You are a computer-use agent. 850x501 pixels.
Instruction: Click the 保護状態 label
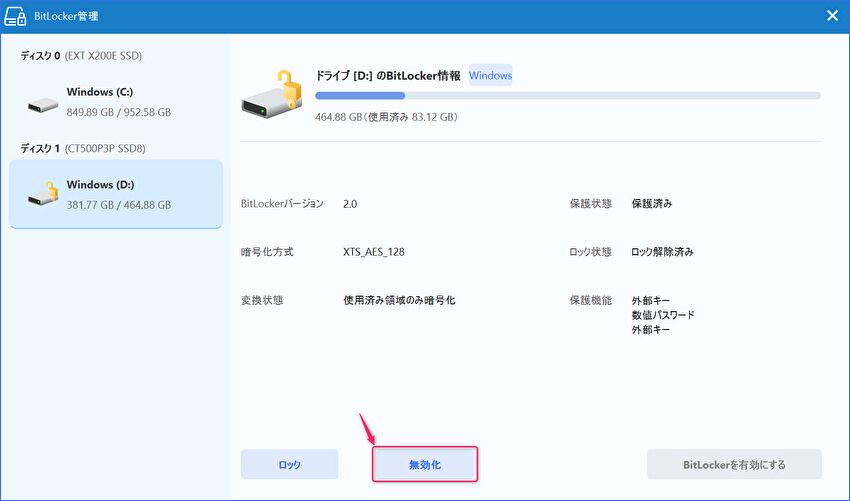pos(590,204)
